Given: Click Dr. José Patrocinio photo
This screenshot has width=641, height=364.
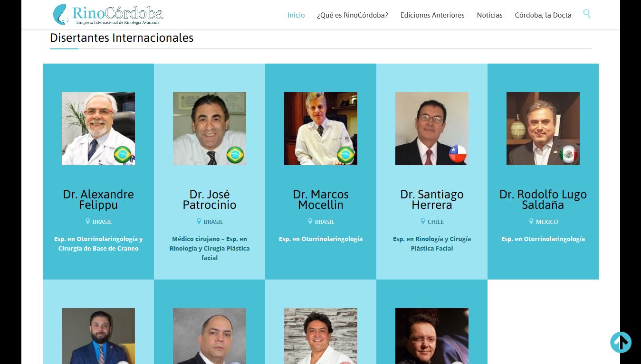Looking at the screenshot, I should [x=210, y=129].
